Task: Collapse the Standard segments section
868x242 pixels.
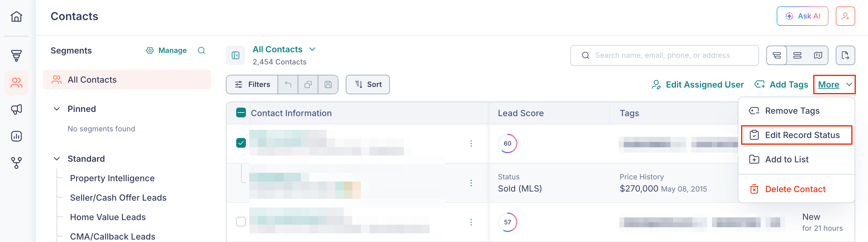Action: (x=57, y=158)
